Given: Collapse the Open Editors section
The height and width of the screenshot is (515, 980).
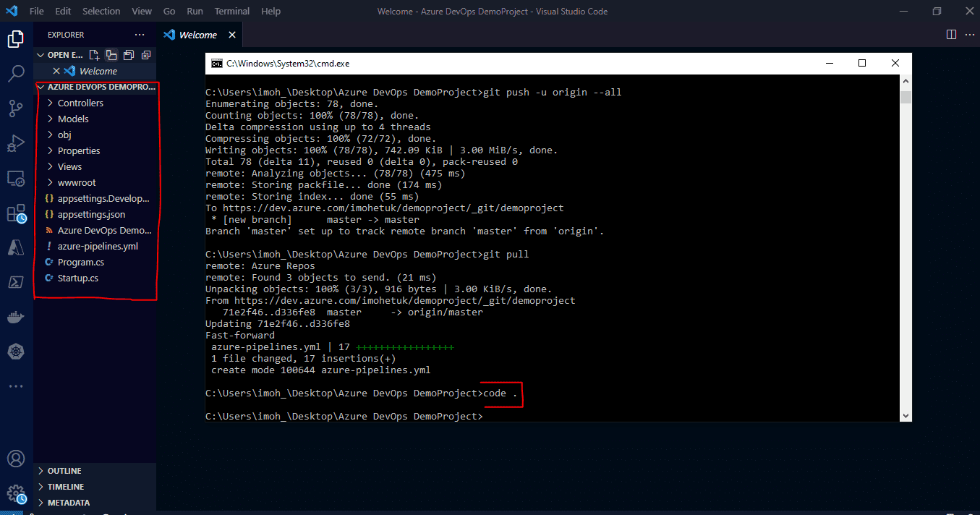Looking at the screenshot, I should tap(41, 55).
